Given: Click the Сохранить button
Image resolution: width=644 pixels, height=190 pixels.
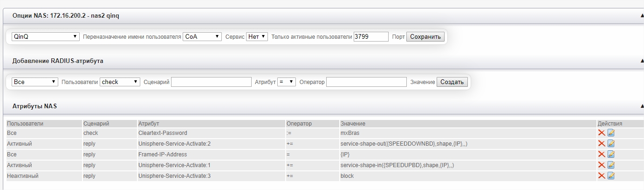Looking at the screenshot, I should click(x=425, y=36).
